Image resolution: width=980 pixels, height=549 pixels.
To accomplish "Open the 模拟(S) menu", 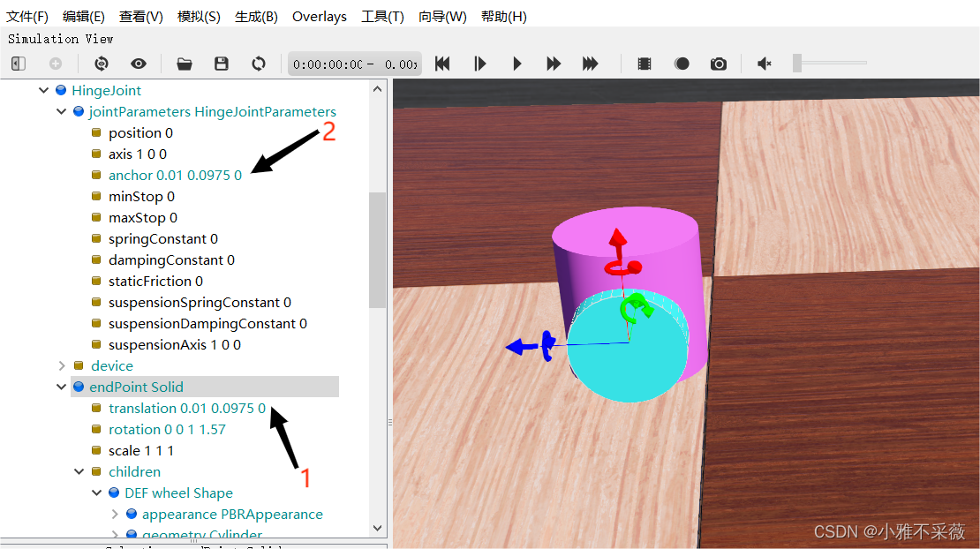I will pos(199,17).
